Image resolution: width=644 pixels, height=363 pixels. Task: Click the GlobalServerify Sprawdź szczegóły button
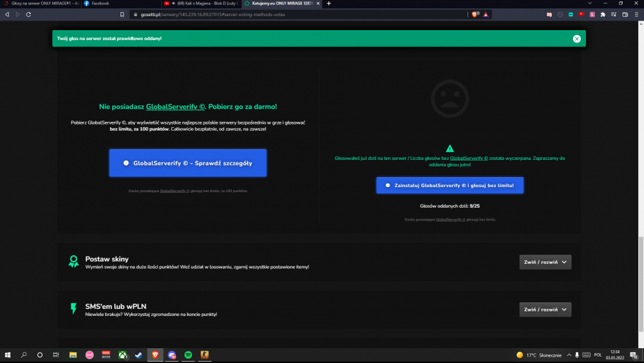coord(187,163)
